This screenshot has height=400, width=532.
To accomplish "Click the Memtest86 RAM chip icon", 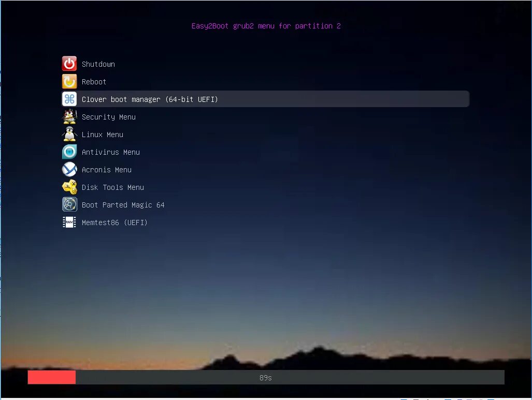I will pos(69,223).
